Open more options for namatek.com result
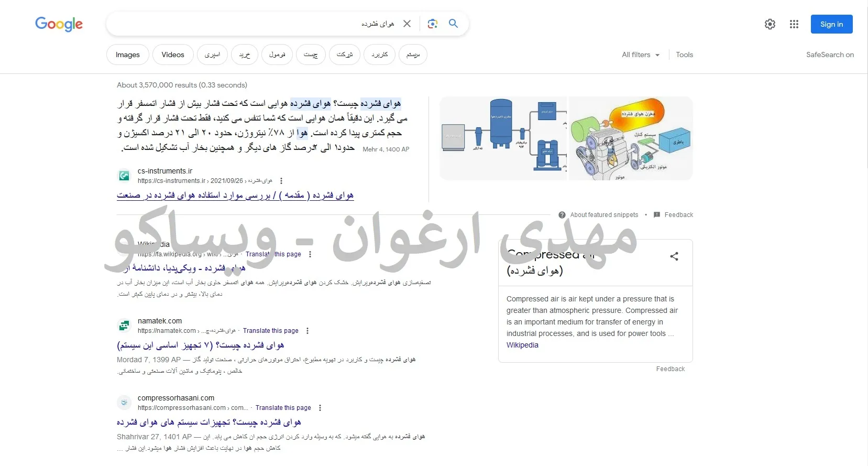The image size is (868, 466). [x=307, y=331]
